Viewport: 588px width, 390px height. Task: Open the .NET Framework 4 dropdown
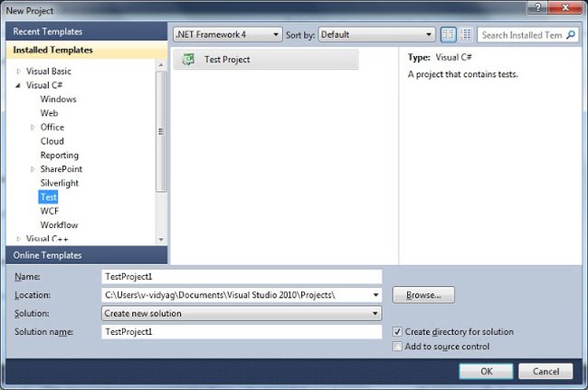tap(228, 35)
